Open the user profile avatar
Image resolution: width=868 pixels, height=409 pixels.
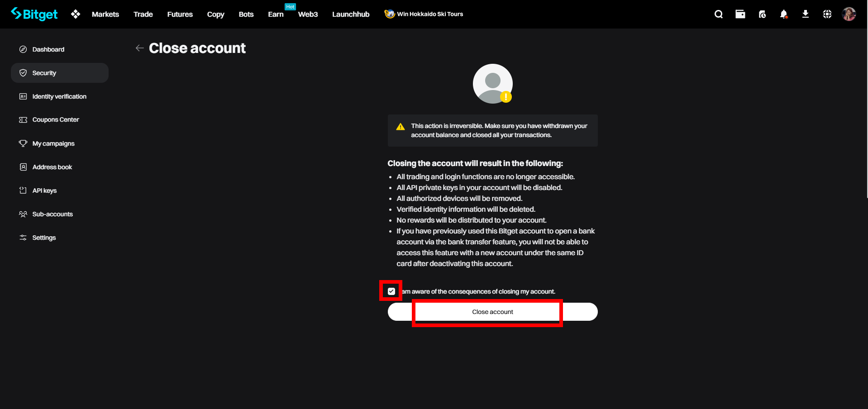[x=849, y=14]
